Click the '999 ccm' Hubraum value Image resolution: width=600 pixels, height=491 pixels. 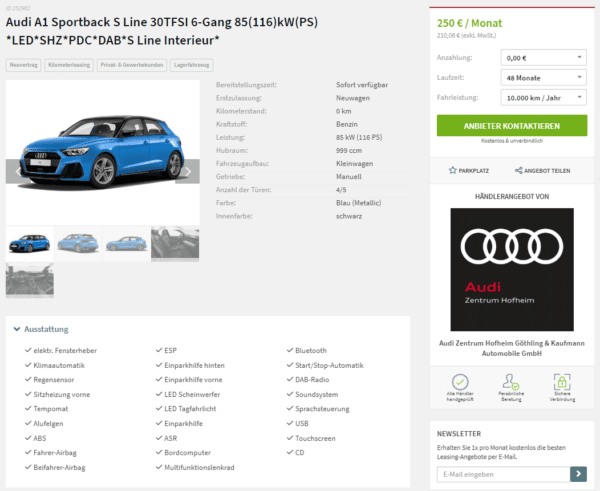(349, 150)
